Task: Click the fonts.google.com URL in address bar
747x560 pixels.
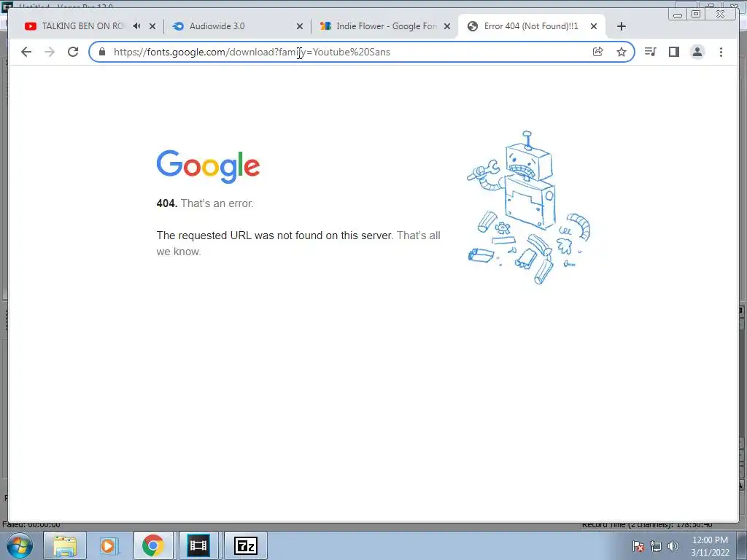Action: (252, 52)
